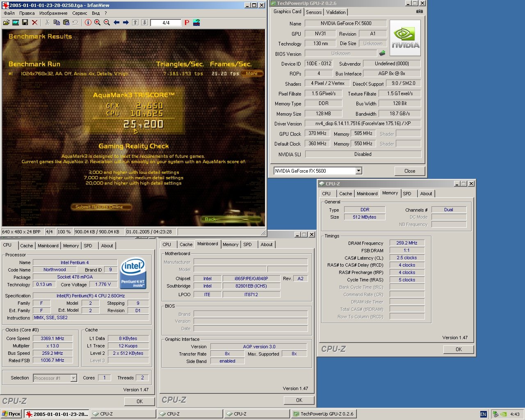Click the GPU Clock value 370 MHz
The height and width of the screenshot is (420, 525).
click(x=317, y=133)
